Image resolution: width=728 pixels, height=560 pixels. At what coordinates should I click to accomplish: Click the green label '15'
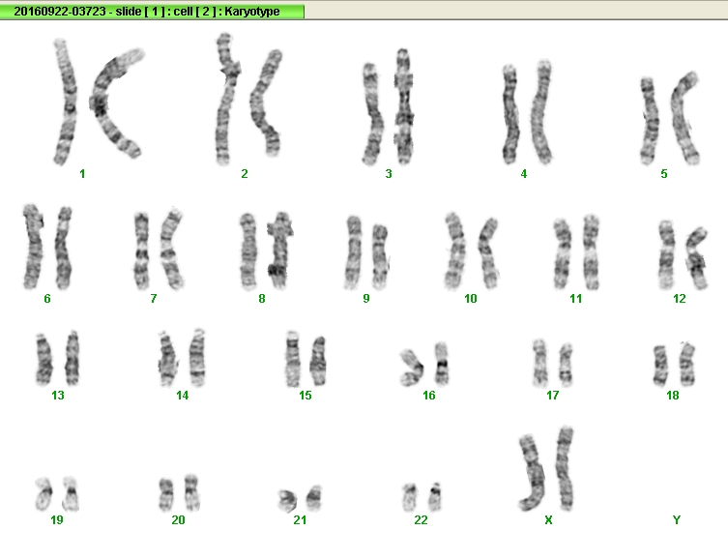tap(306, 396)
